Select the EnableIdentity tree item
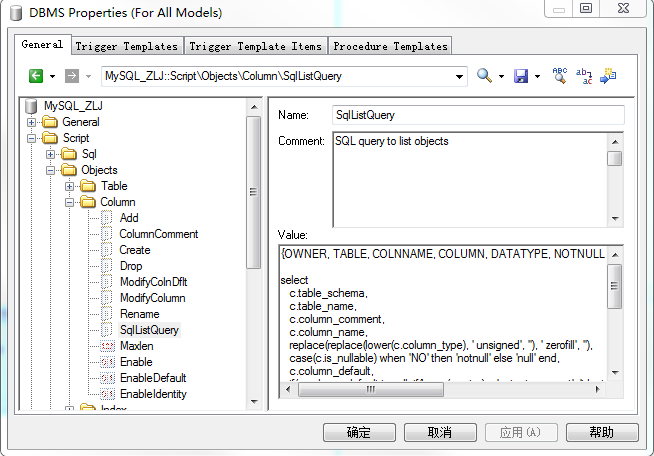Viewport: 654px width, 456px height. 153,394
